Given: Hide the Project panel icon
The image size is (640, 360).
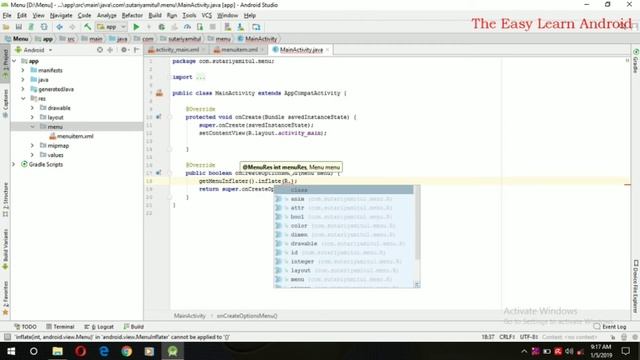Looking at the screenshot, I should pos(136,50).
